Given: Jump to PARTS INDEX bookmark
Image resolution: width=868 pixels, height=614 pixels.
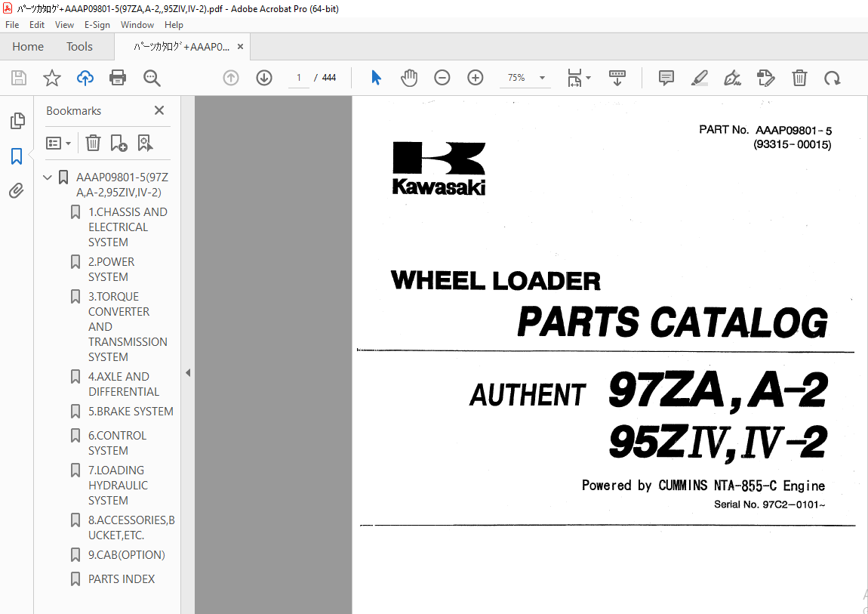Looking at the screenshot, I should tap(122, 579).
